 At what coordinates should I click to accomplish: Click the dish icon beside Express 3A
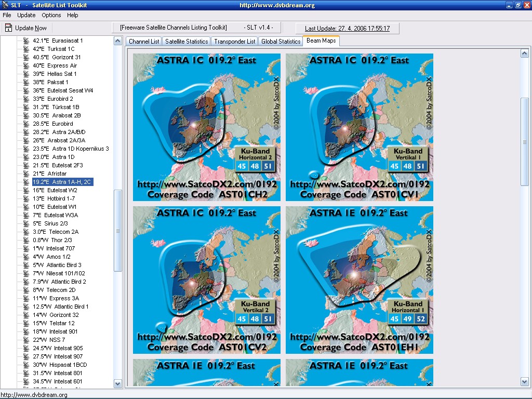[x=26, y=298]
